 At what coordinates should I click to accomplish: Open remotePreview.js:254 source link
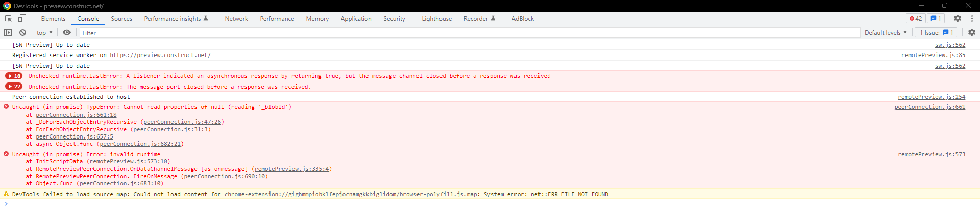(x=932, y=97)
